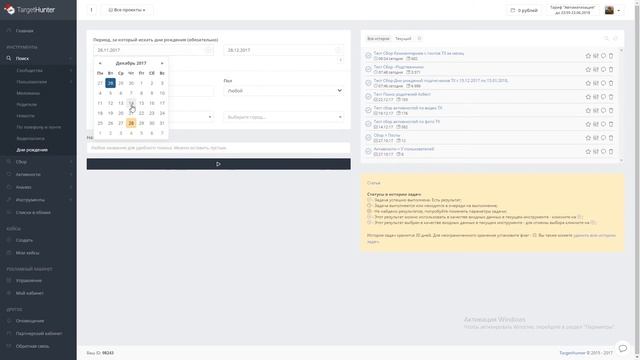Click the '0 рублей' balance button

[524, 10]
